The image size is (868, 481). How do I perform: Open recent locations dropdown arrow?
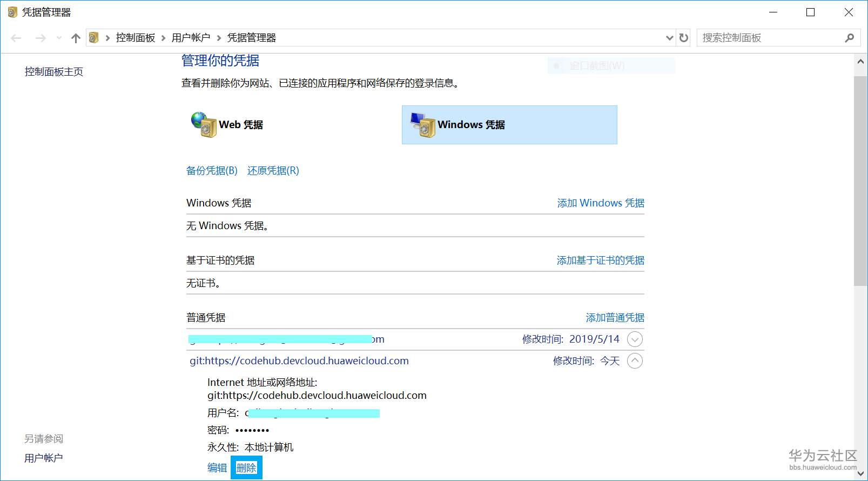click(x=59, y=38)
